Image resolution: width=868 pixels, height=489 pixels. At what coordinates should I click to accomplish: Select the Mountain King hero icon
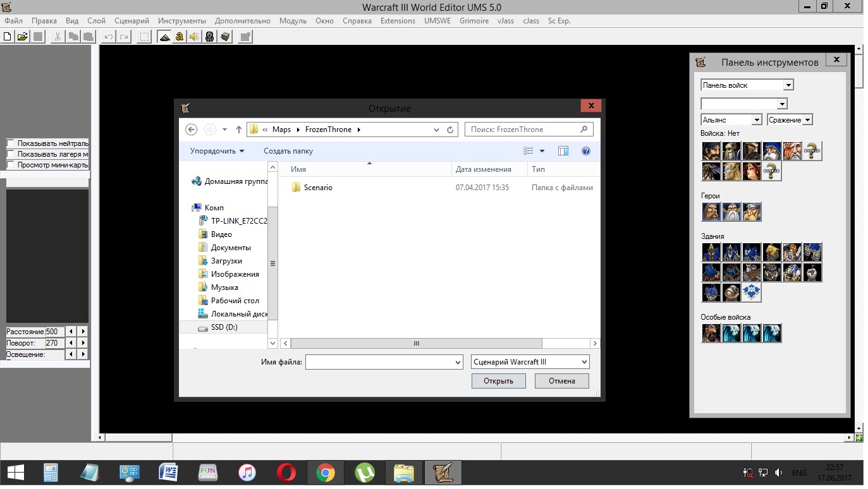[x=752, y=212]
